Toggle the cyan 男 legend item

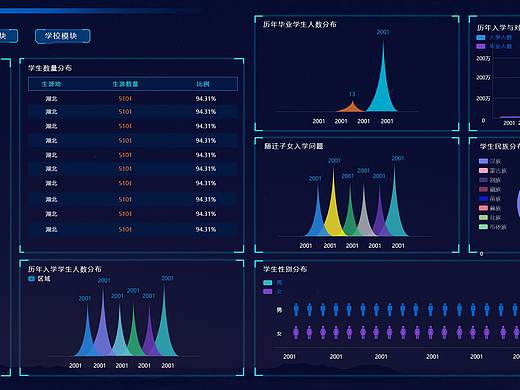click(x=272, y=283)
